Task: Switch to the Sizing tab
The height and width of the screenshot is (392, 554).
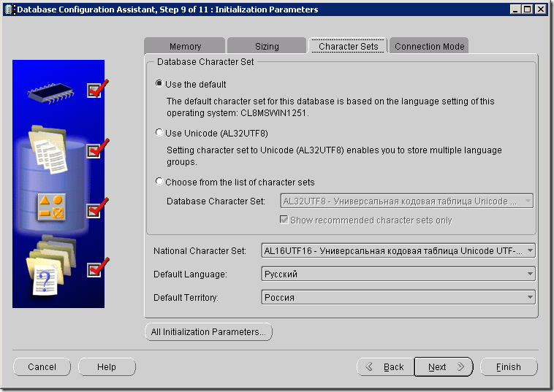Action: tap(267, 46)
